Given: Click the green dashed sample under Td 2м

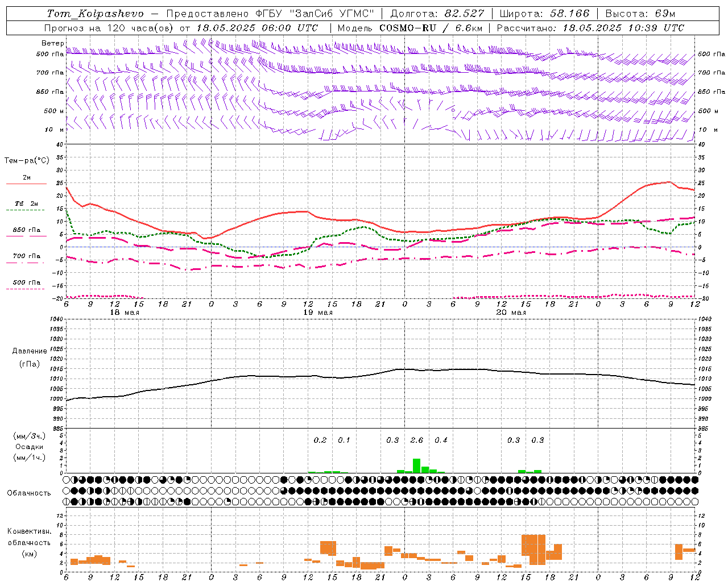Looking at the screenshot, I should tap(26, 210).
